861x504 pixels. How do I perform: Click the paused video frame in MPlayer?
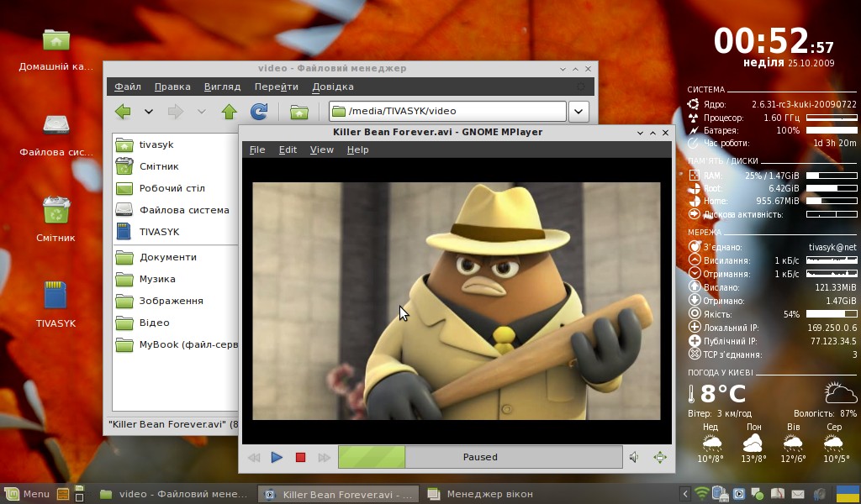click(457, 301)
